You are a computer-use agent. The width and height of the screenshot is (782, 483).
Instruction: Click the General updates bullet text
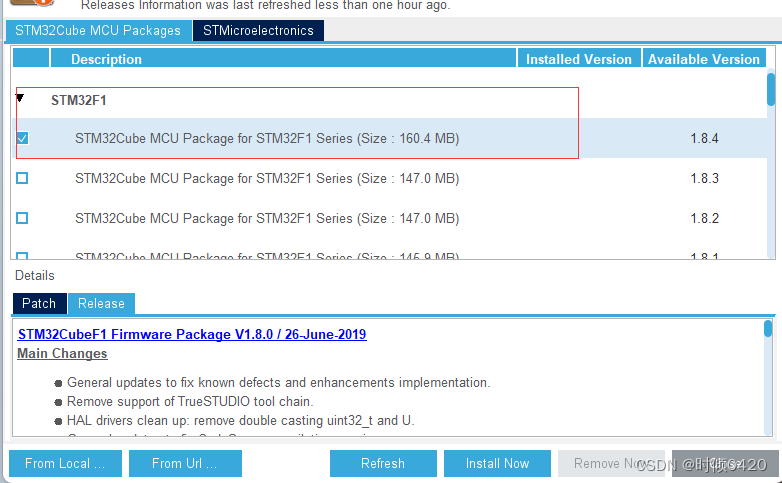(x=278, y=383)
